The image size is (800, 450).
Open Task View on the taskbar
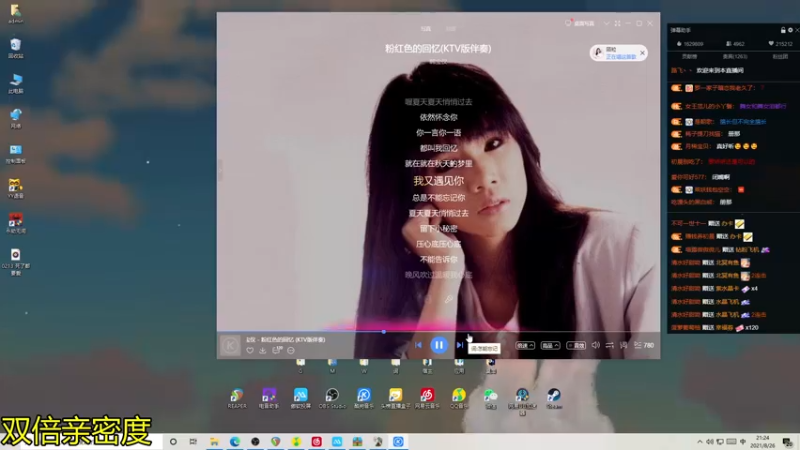[193, 442]
